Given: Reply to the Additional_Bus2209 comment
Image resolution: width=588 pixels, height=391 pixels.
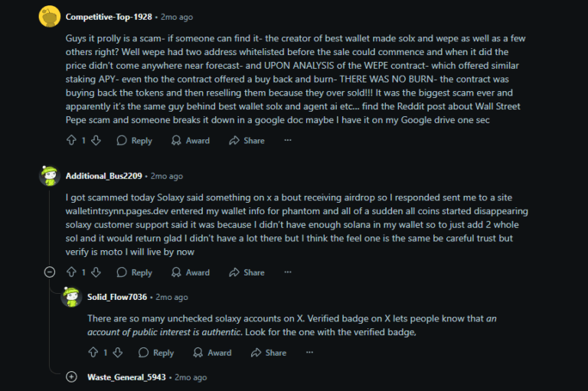Looking at the screenshot, I should pos(135,272).
